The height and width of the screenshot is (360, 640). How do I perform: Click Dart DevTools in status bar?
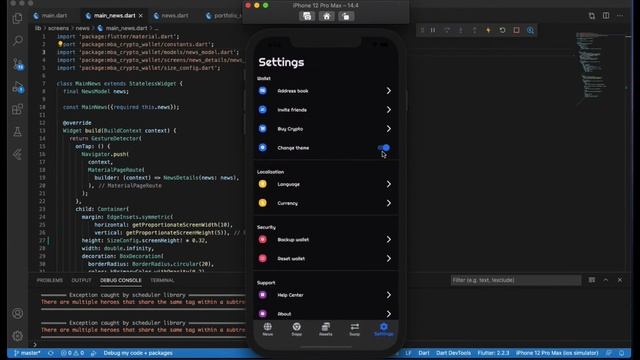(x=453, y=353)
